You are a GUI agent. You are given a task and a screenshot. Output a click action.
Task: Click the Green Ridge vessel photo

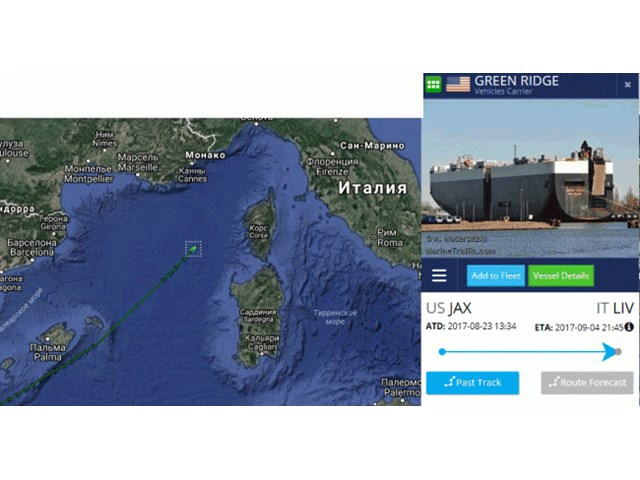click(530, 179)
